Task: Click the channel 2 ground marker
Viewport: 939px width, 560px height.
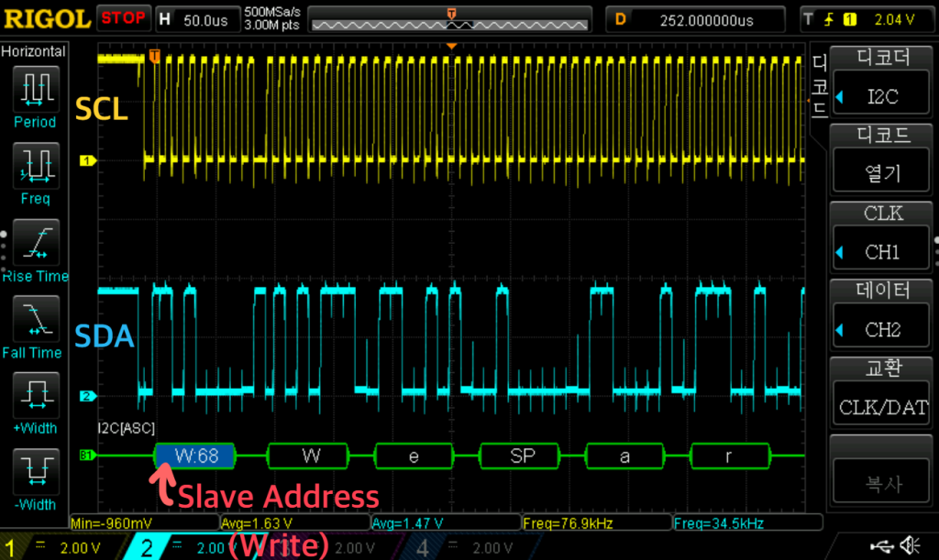Action: pyautogui.click(x=87, y=396)
